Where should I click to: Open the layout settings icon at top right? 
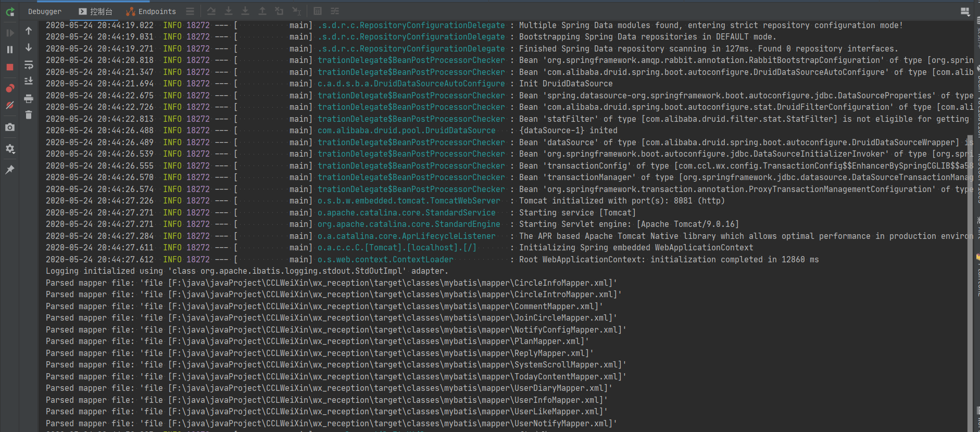[x=965, y=11]
